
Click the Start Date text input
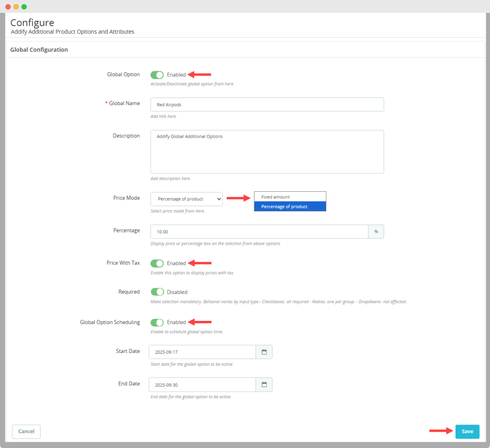(x=202, y=352)
